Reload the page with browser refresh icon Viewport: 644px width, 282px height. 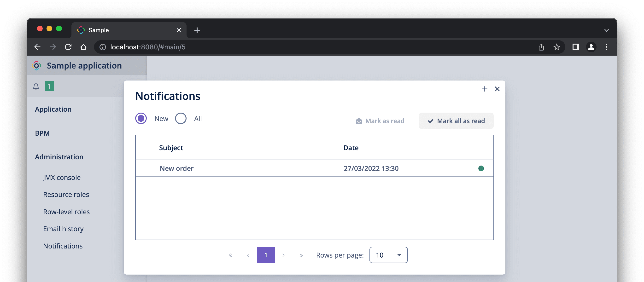(68, 47)
